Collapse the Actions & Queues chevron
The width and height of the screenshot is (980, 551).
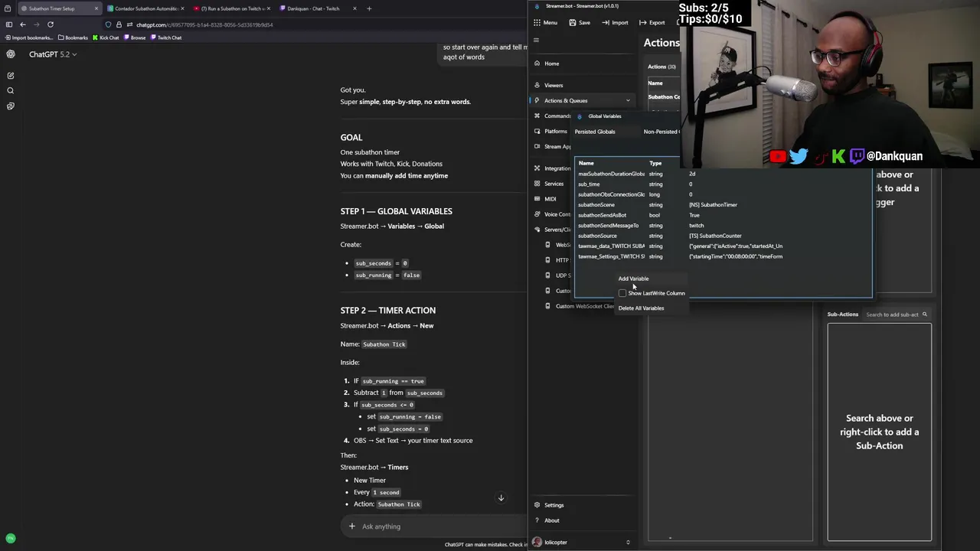click(x=628, y=100)
